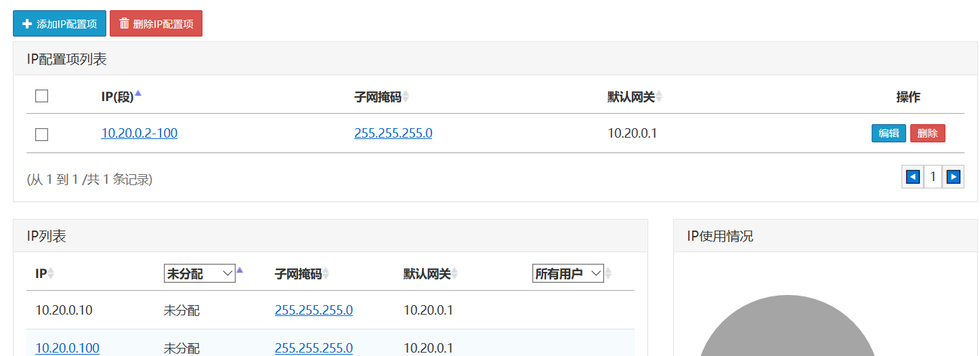Check the 10.20.0.2-100 row checkbox
980x356 pixels.
(x=41, y=134)
